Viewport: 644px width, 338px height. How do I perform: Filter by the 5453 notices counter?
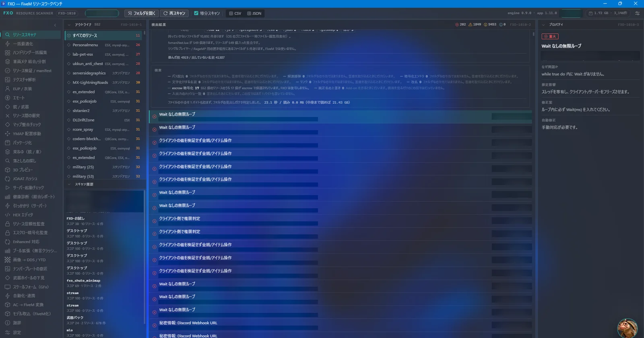[490, 25]
